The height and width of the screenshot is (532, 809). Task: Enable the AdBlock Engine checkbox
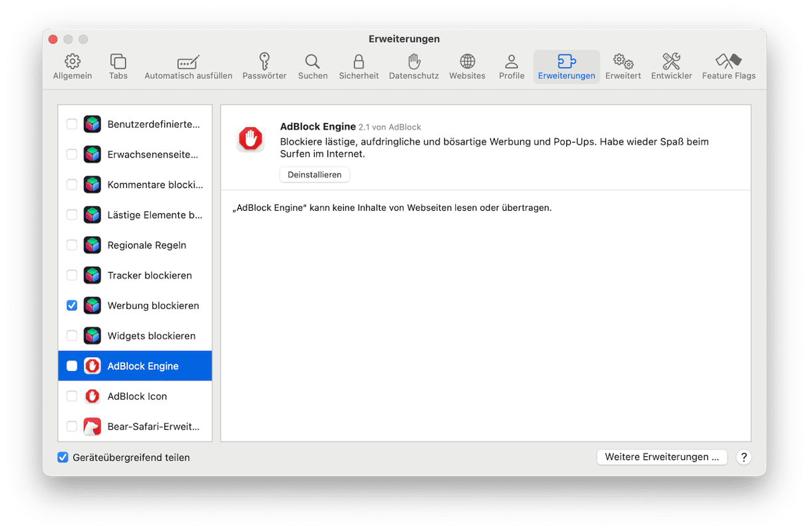[x=72, y=366]
